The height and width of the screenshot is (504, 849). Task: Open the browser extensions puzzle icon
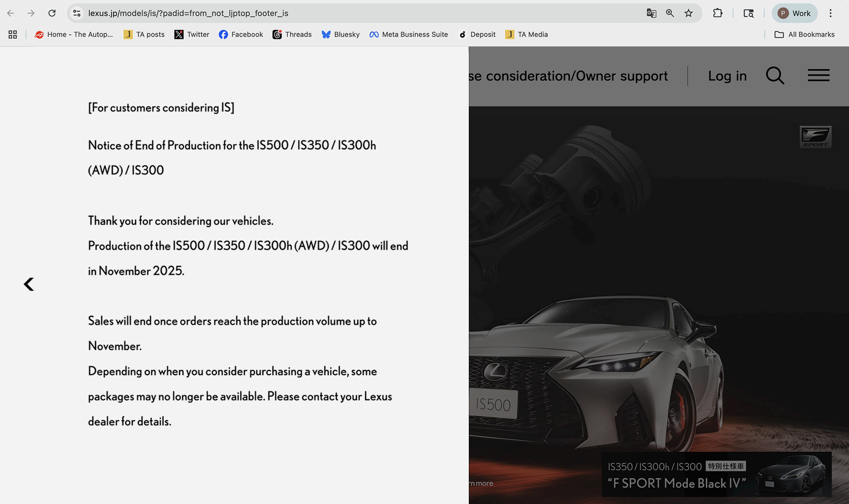click(x=718, y=13)
